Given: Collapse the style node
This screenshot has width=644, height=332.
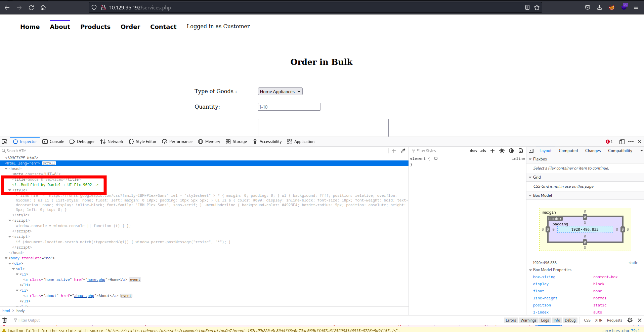Looking at the screenshot, I should tap(10, 190).
